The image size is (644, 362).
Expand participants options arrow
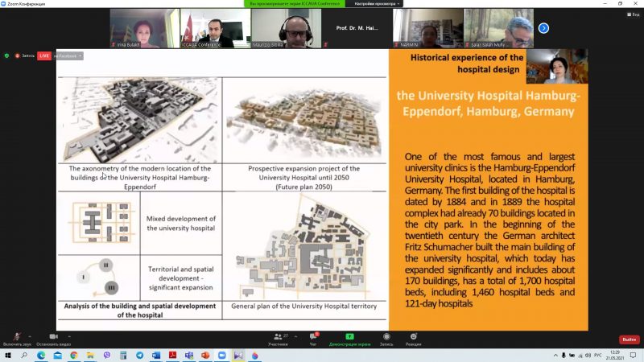click(x=295, y=336)
